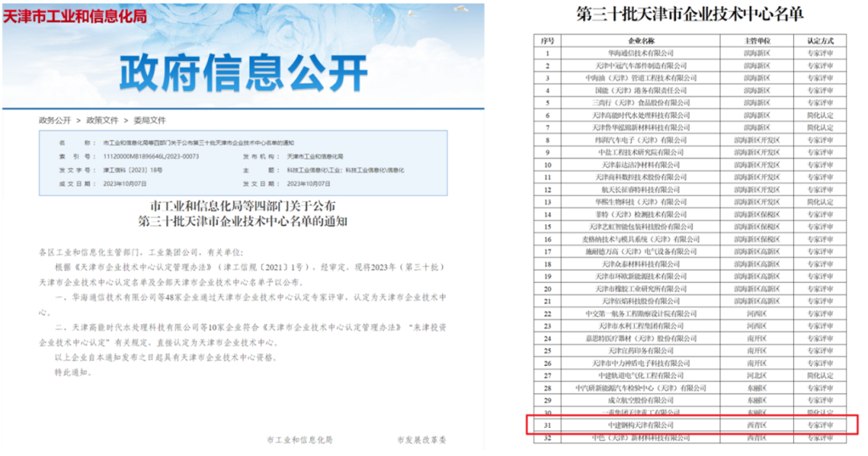Click the 名称 field's notice title text
868x456 pixels.
click(x=199, y=143)
